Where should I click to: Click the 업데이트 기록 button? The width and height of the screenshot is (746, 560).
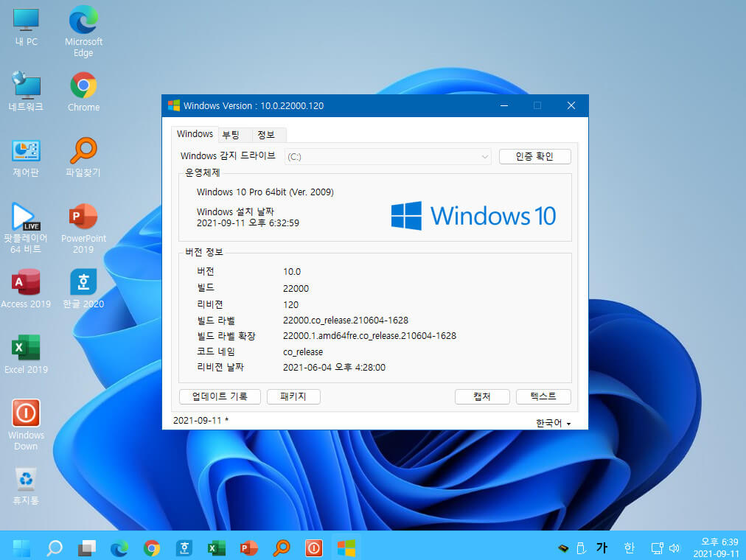click(220, 396)
